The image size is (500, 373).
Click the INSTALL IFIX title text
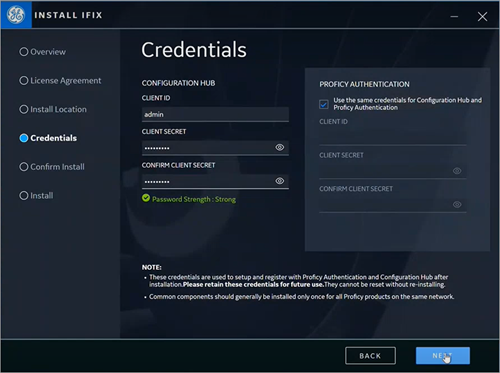(68, 15)
